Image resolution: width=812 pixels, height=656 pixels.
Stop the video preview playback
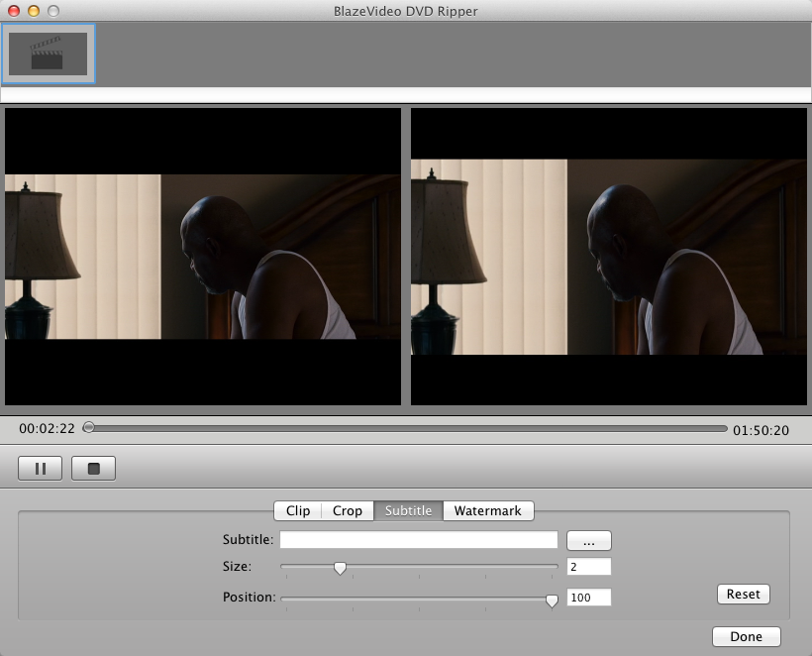tap(94, 469)
